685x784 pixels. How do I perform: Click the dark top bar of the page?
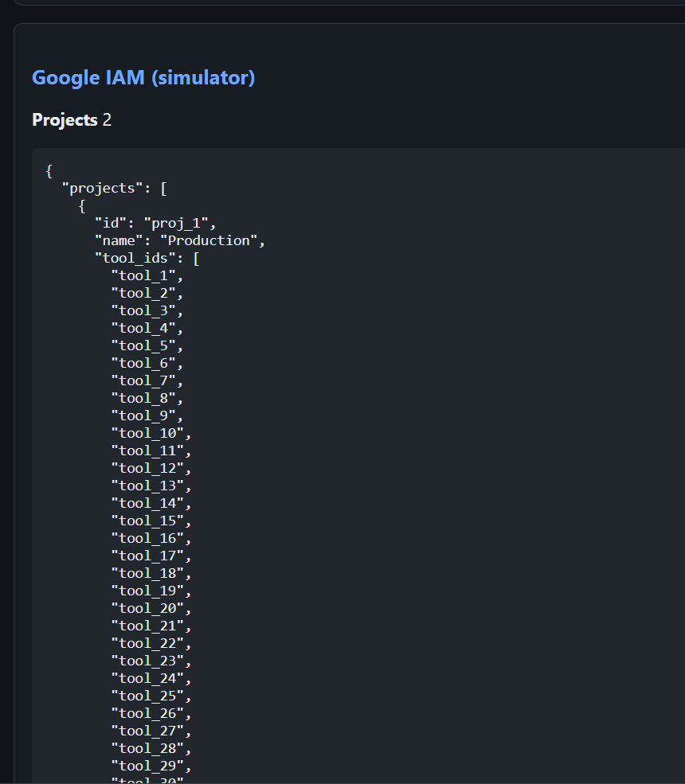[342, 6]
